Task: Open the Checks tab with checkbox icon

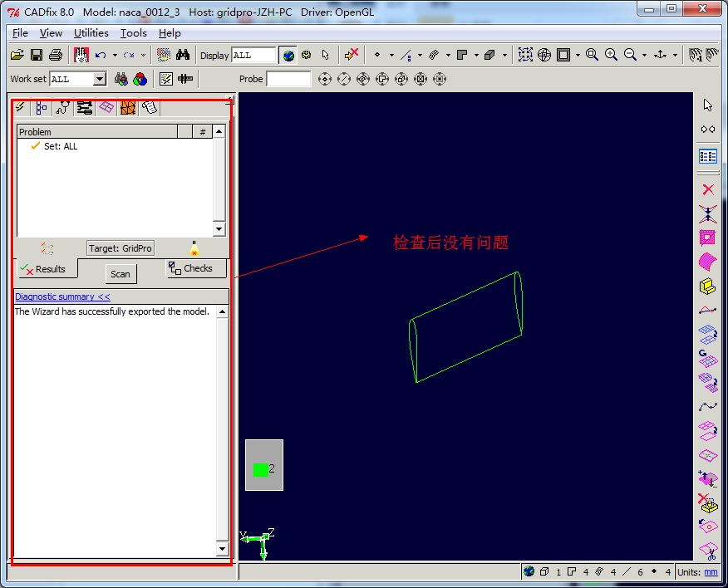Action: pyautogui.click(x=196, y=268)
